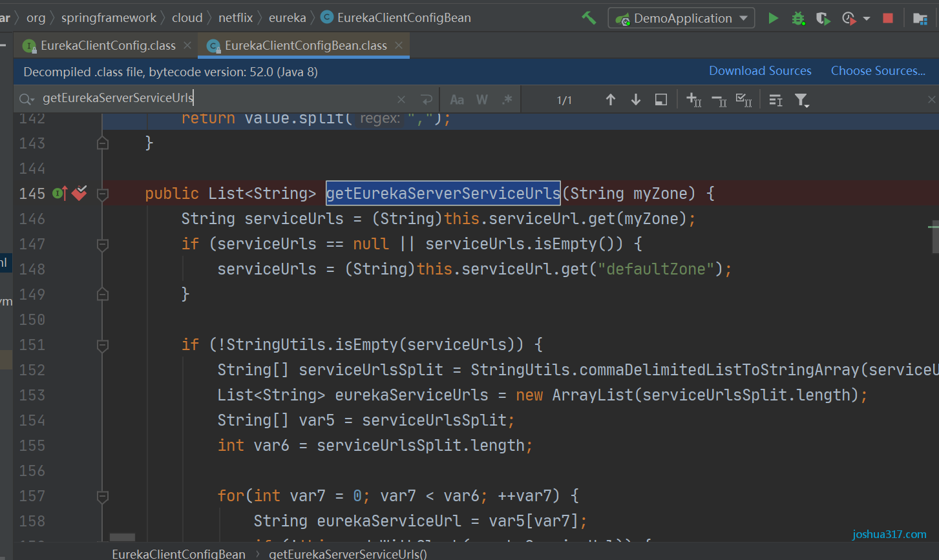The width and height of the screenshot is (939, 560).
Task: Close the EurekaClientConfigBean.class tab
Action: (x=399, y=45)
